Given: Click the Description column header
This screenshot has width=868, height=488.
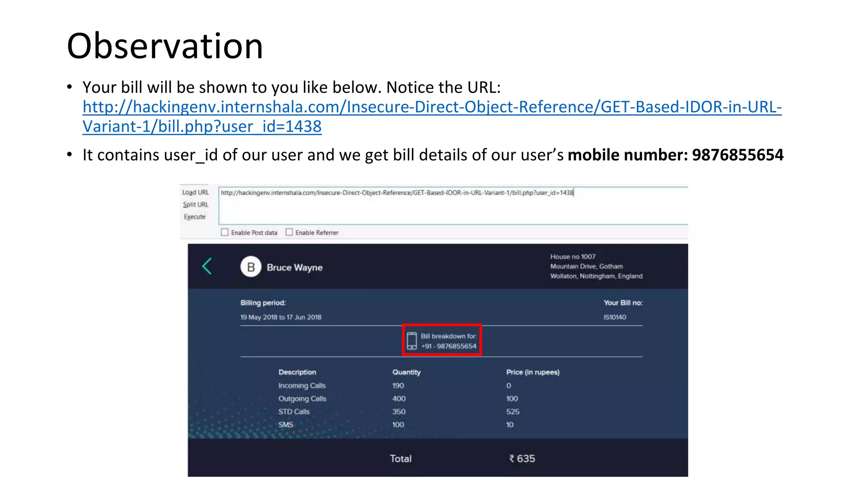Looking at the screenshot, I should click(297, 372).
